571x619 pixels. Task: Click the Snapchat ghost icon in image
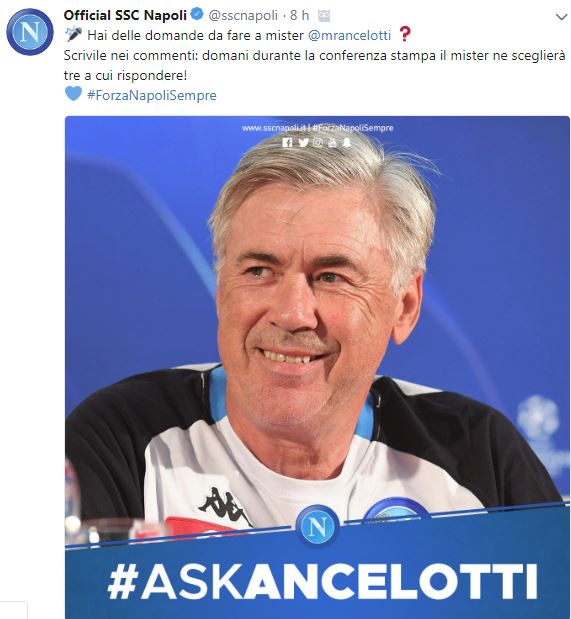pyautogui.click(x=347, y=142)
